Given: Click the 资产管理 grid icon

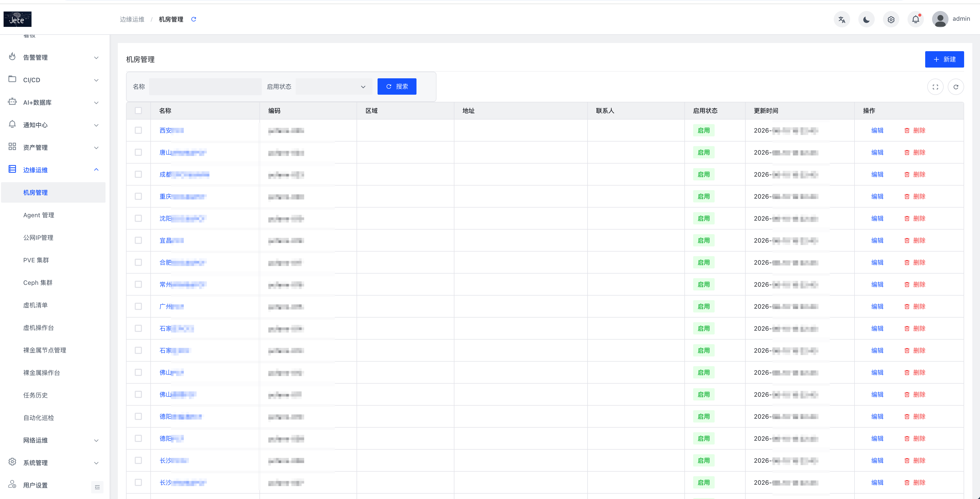Looking at the screenshot, I should coord(12,147).
